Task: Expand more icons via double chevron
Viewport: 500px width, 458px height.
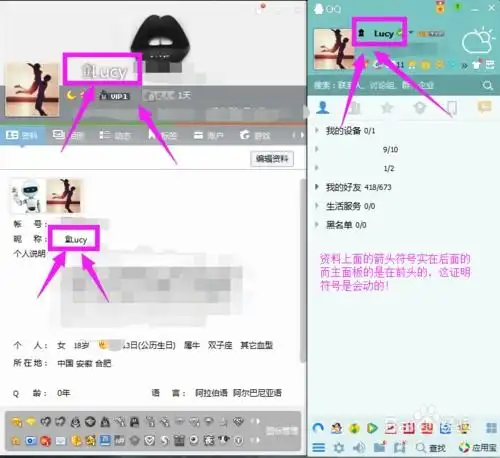Action: coord(464,65)
